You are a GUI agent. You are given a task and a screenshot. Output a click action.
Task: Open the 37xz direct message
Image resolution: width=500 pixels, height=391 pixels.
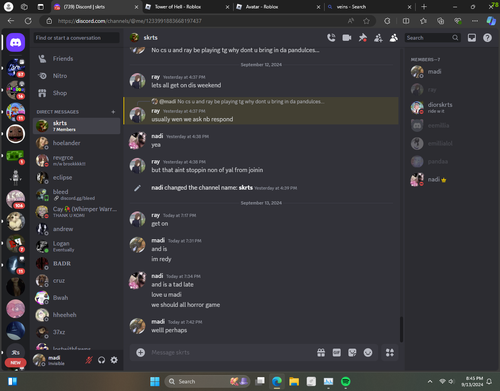tap(77, 332)
